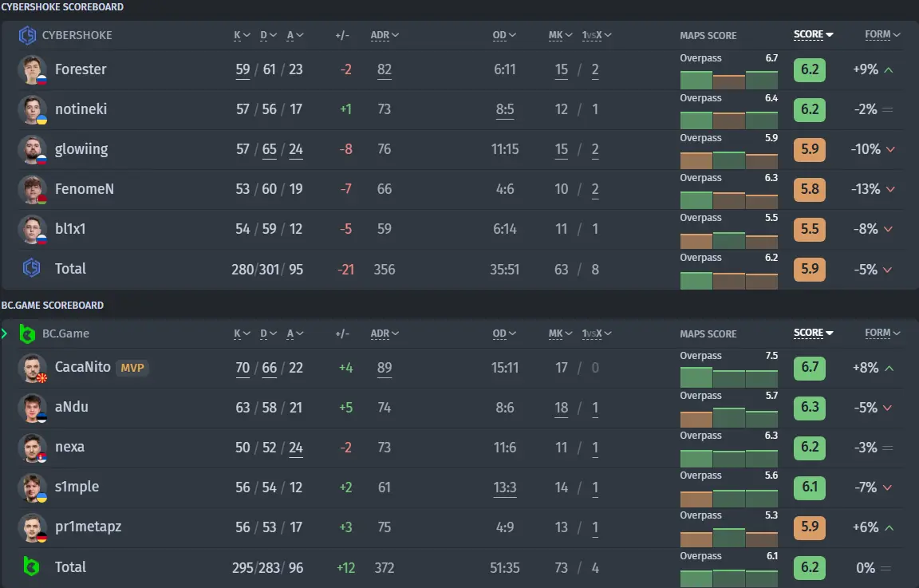Open s1mple's player profile link
Screen dimensions: 919x588
77,487
